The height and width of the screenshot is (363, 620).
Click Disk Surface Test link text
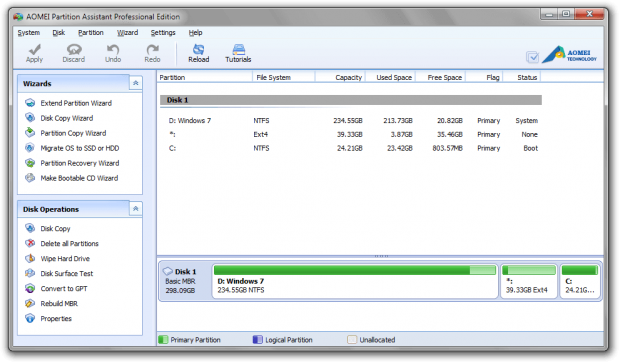(x=66, y=273)
